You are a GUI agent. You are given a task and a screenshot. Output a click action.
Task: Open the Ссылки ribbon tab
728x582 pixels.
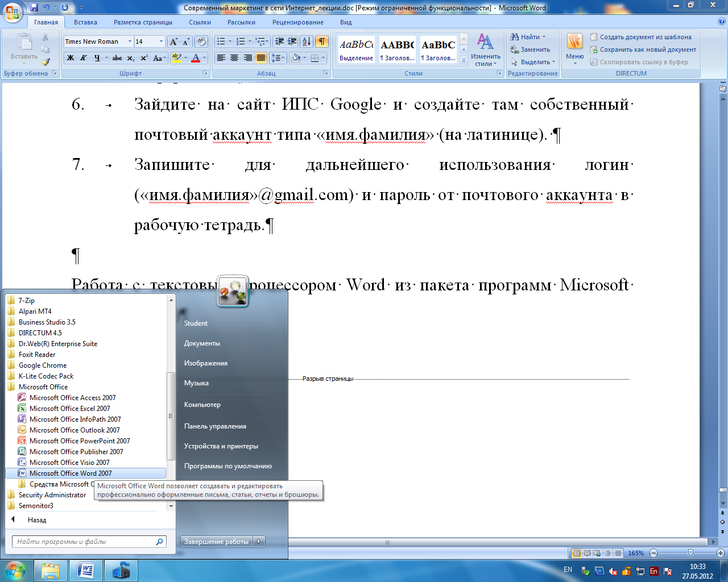click(200, 22)
